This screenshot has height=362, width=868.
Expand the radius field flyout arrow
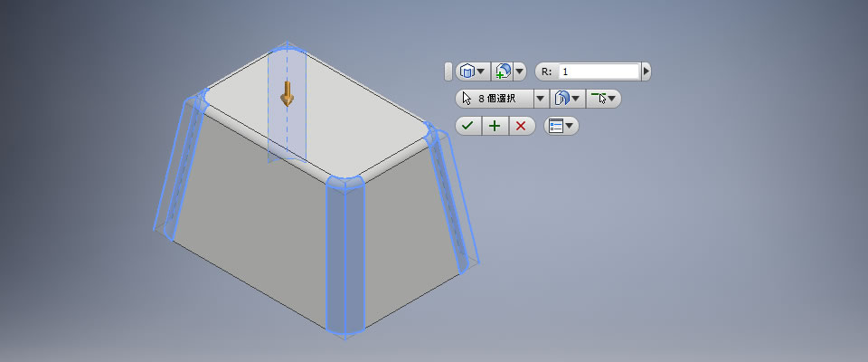pos(646,71)
